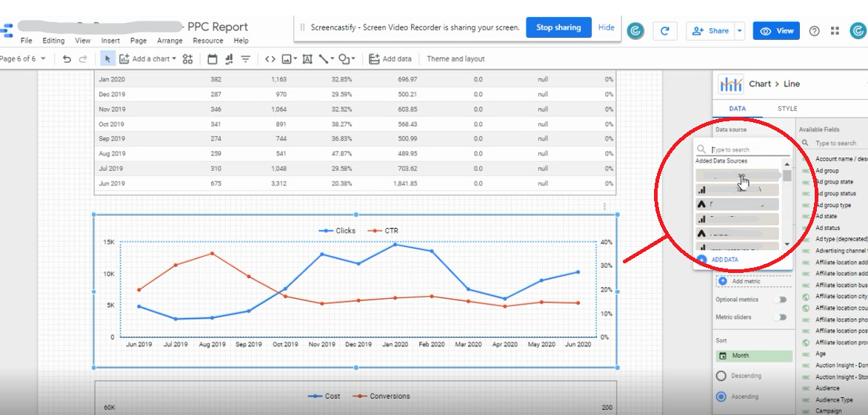This screenshot has height=415, width=868.
Task: Insert a URL embed element
Action: (x=270, y=59)
